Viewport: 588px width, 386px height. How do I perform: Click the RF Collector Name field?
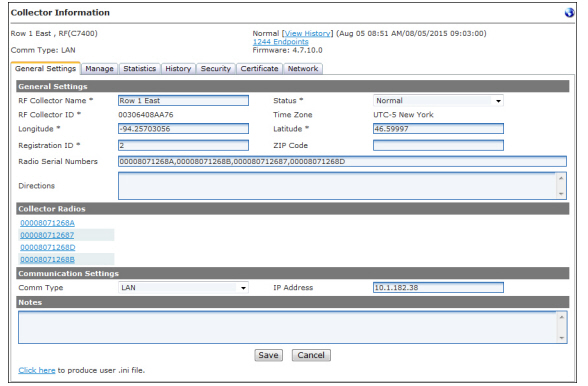pyautogui.click(x=183, y=101)
